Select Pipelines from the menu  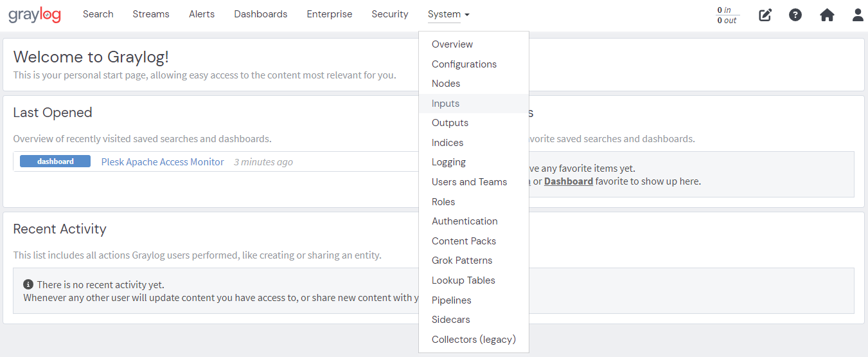(x=474, y=300)
